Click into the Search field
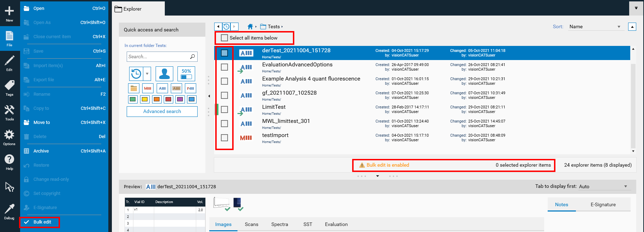 tap(158, 56)
